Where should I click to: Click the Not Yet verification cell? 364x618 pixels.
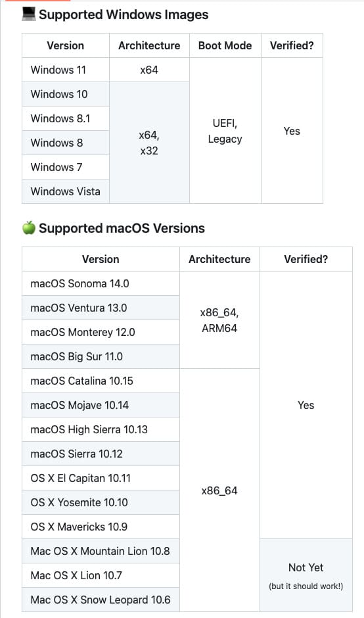[x=306, y=575]
